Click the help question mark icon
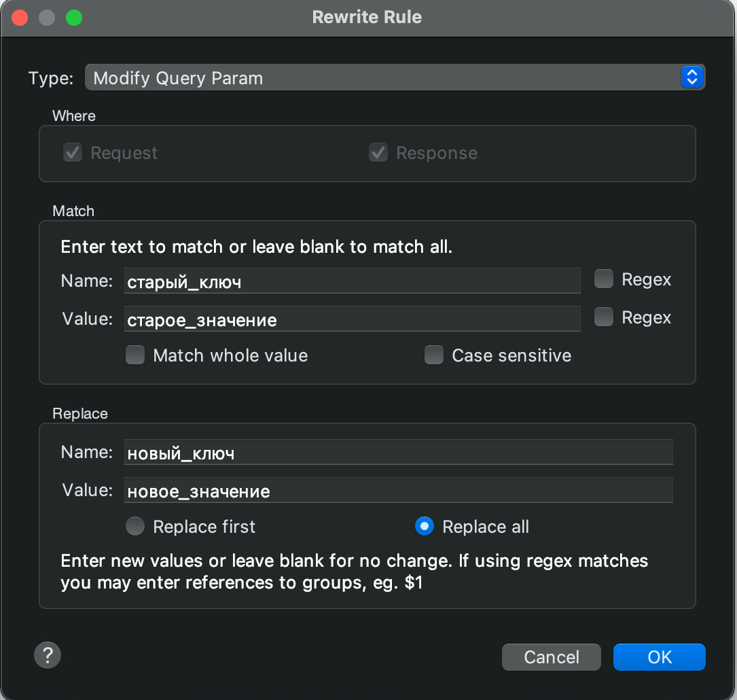The height and width of the screenshot is (700, 737). pos(48,656)
